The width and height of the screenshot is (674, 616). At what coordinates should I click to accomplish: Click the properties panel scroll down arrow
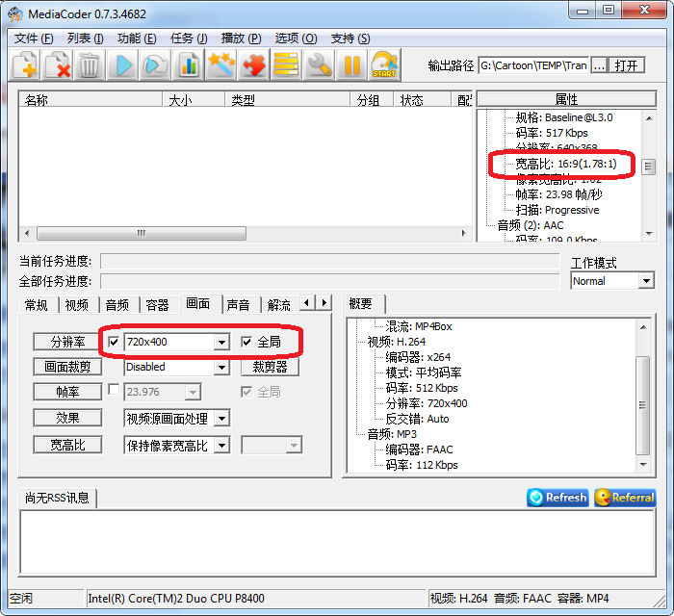pyautogui.click(x=649, y=234)
